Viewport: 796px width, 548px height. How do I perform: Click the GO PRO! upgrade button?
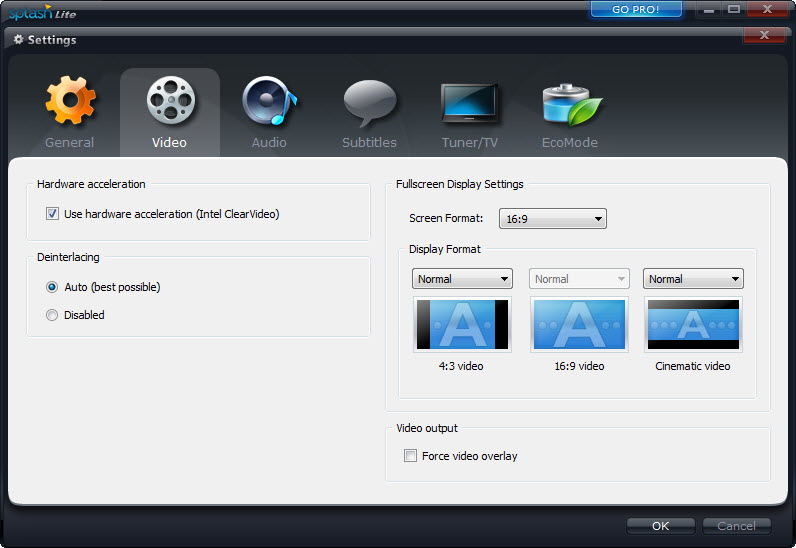(x=636, y=9)
